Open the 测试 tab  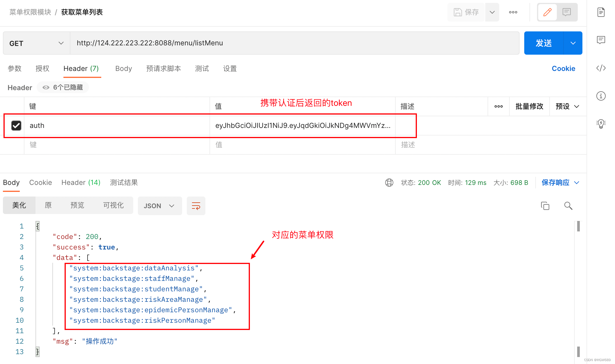pyautogui.click(x=202, y=69)
